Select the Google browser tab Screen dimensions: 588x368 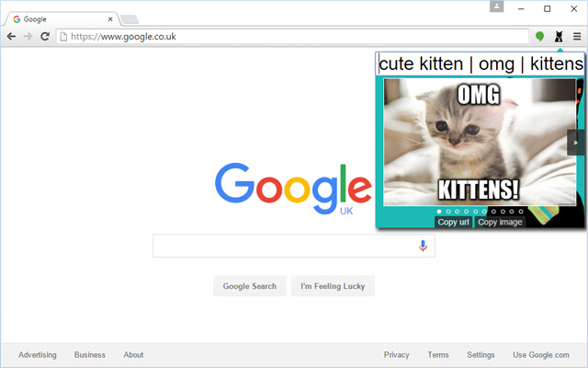point(62,19)
